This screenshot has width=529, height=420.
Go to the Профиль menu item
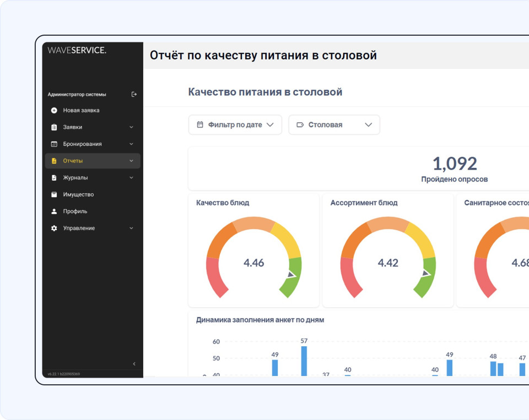tap(75, 211)
